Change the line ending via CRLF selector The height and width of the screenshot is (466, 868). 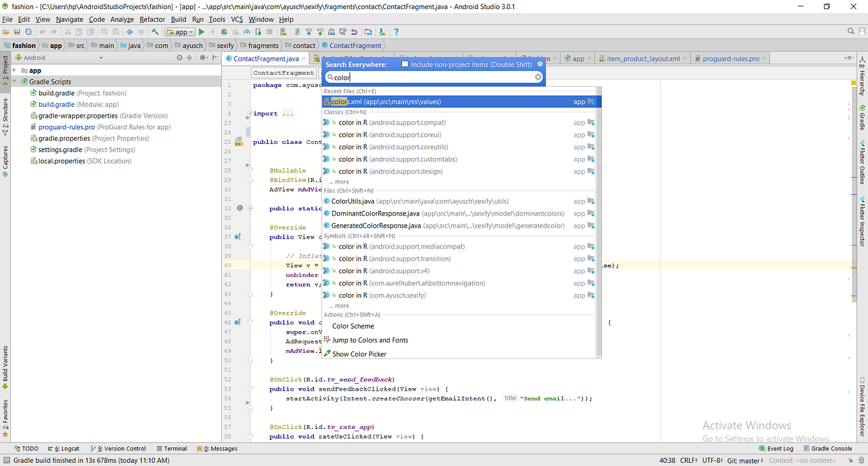[x=688, y=460]
